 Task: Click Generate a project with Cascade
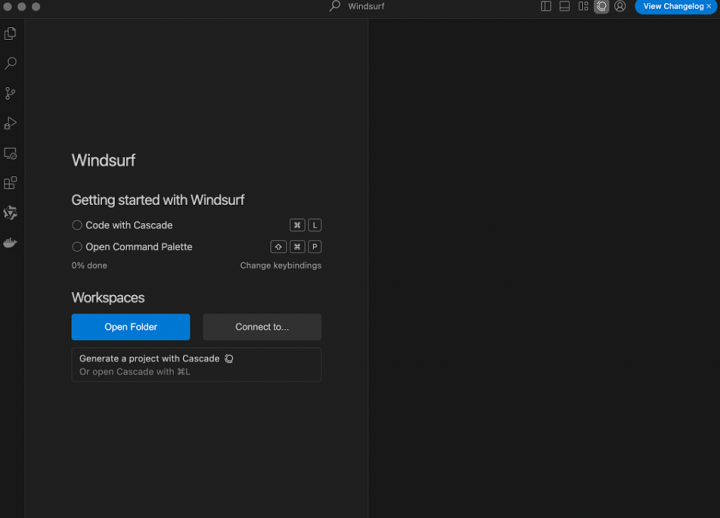pos(150,358)
